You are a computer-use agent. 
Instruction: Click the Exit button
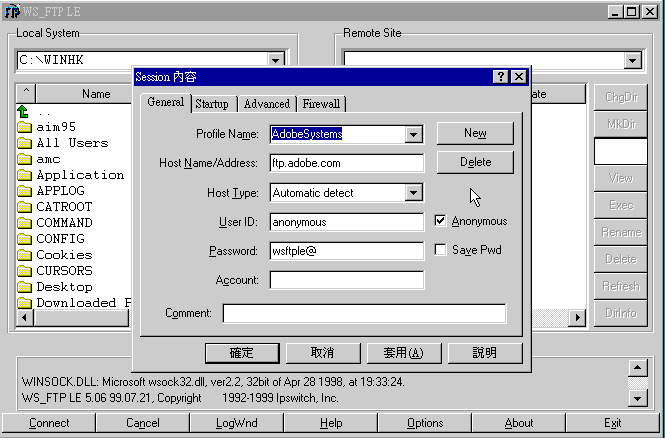click(x=613, y=423)
